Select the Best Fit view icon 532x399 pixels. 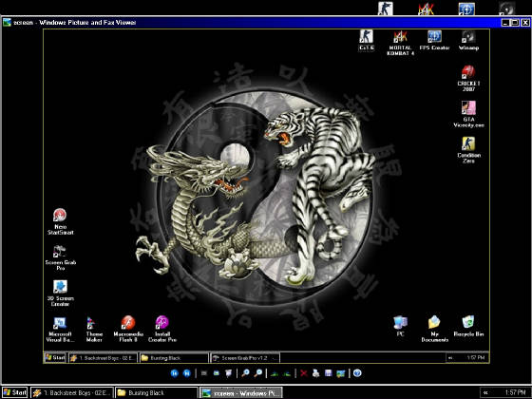(x=204, y=373)
